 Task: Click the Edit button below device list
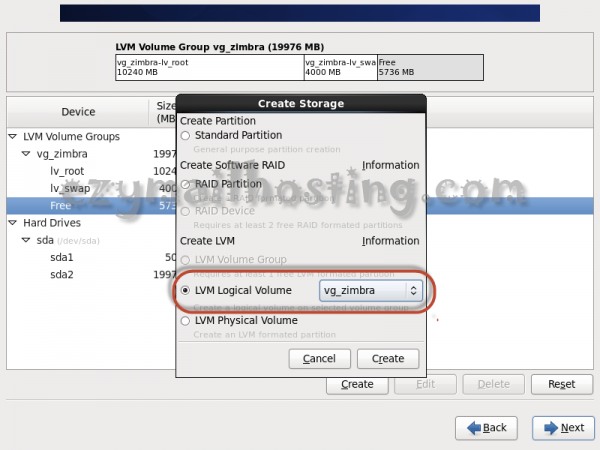(x=426, y=384)
